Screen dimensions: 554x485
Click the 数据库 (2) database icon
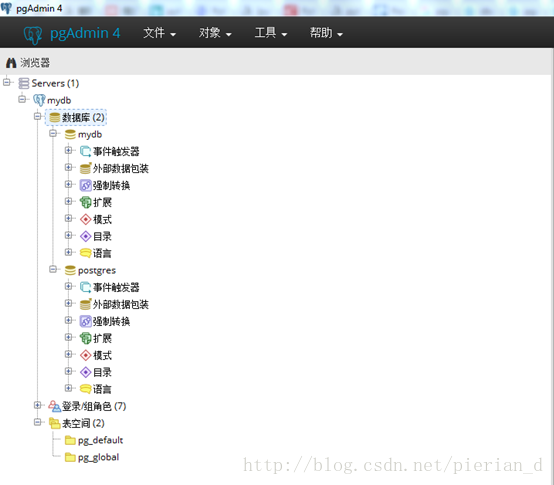pos(54,117)
